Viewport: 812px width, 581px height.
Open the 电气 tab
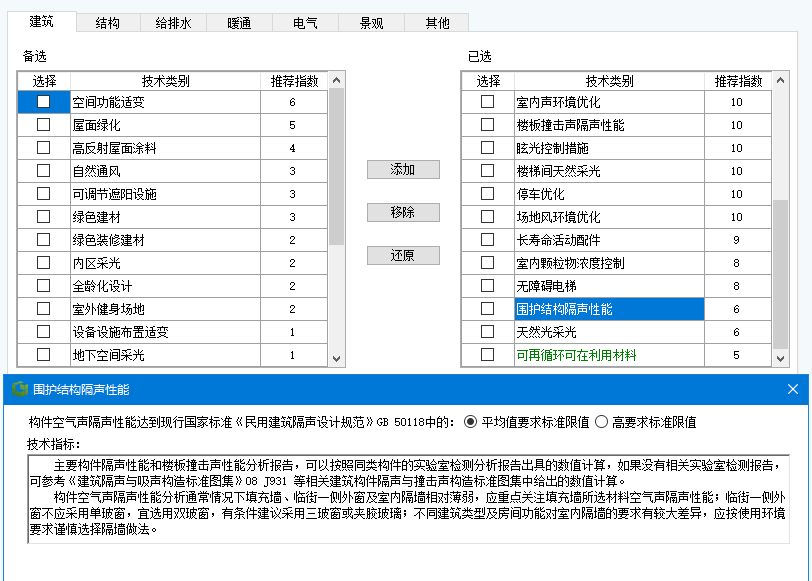coord(305,22)
